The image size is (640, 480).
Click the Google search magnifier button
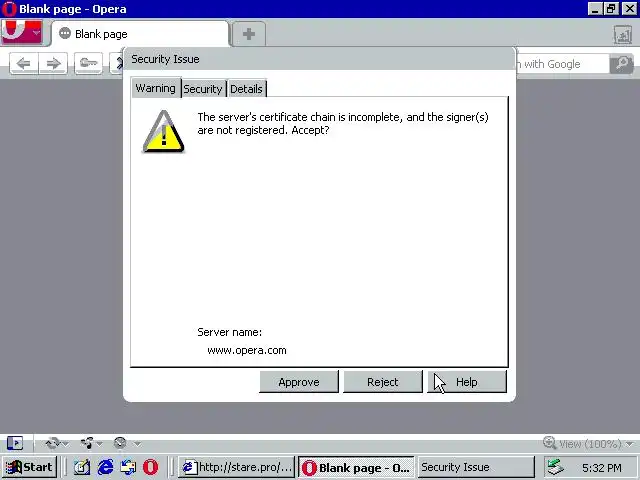point(622,64)
